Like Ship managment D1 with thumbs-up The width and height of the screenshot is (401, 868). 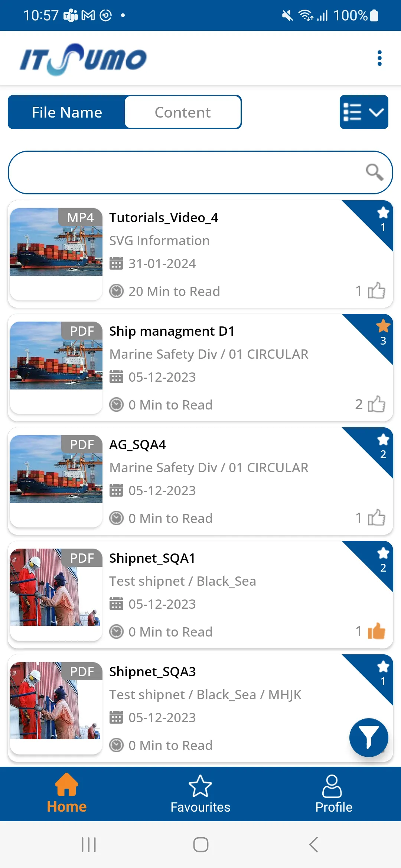point(376,404)
